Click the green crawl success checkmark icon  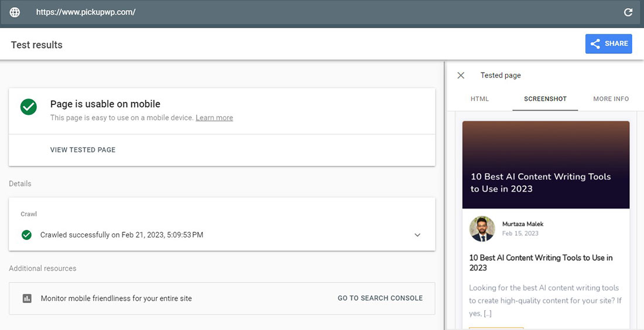[26, 235]
